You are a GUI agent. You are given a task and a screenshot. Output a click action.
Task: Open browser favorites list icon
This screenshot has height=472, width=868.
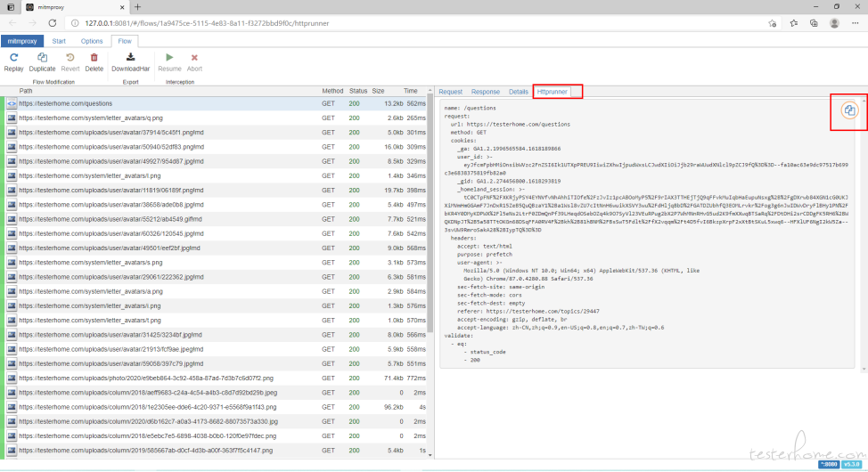794,23
